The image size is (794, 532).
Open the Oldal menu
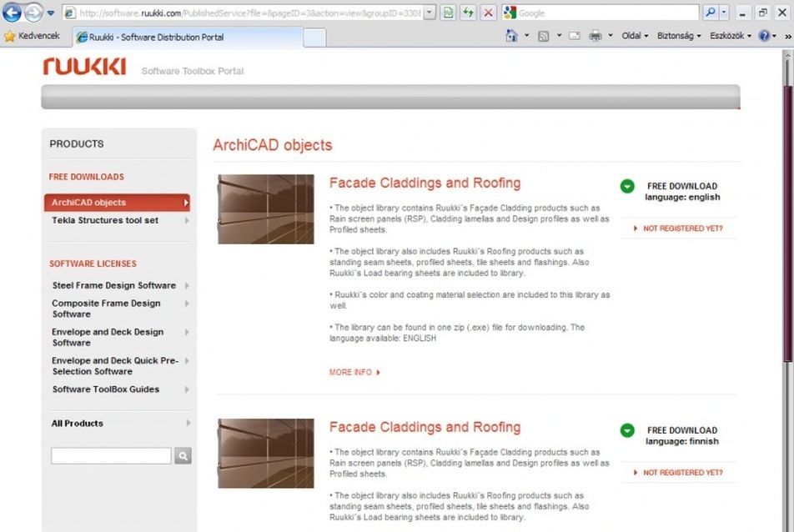[635, 36]
